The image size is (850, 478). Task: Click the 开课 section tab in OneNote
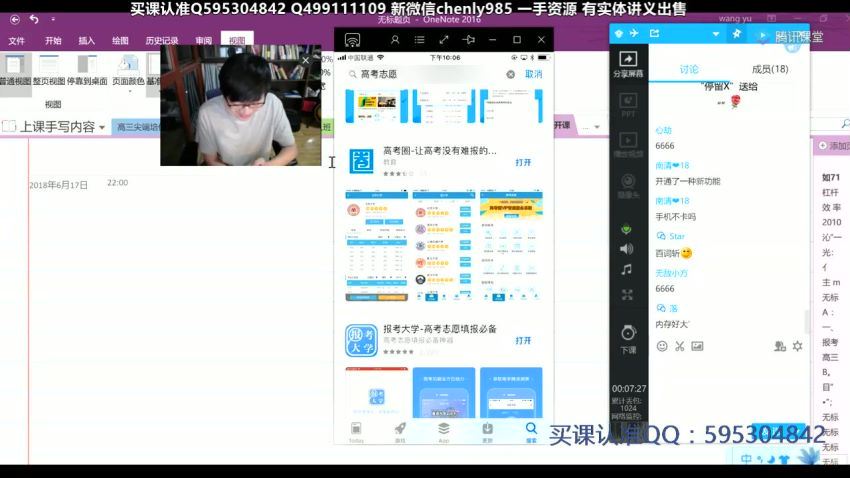pos(562,125)
